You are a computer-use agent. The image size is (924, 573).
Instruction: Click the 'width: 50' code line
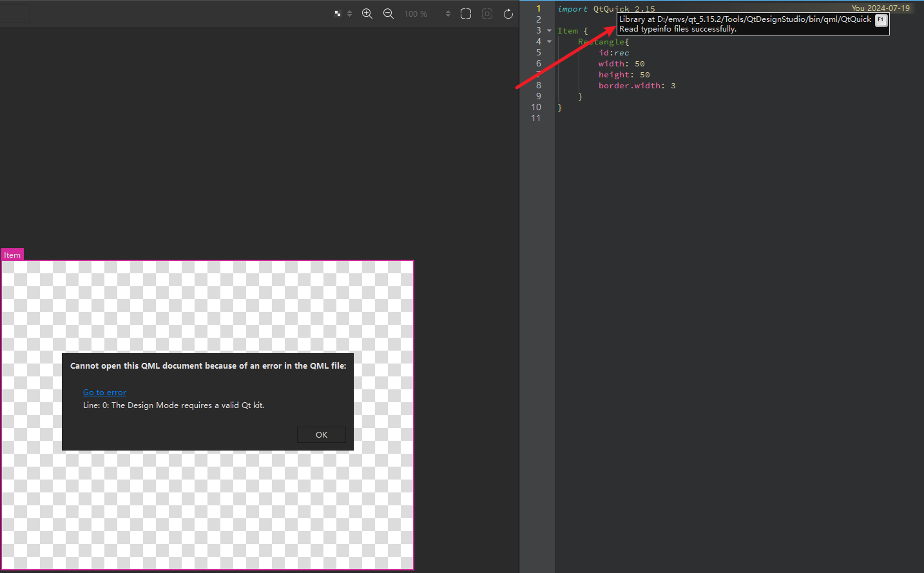click(x=621, y=64)
